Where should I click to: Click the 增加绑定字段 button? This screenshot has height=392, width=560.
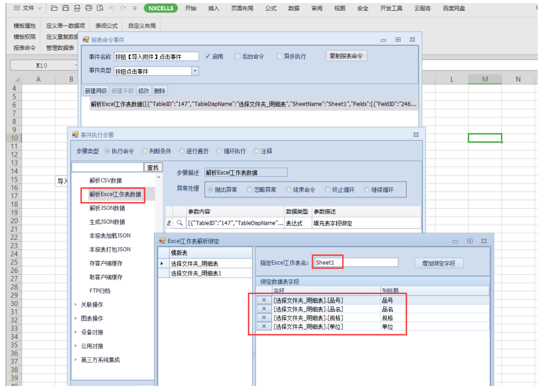[438, 263]
